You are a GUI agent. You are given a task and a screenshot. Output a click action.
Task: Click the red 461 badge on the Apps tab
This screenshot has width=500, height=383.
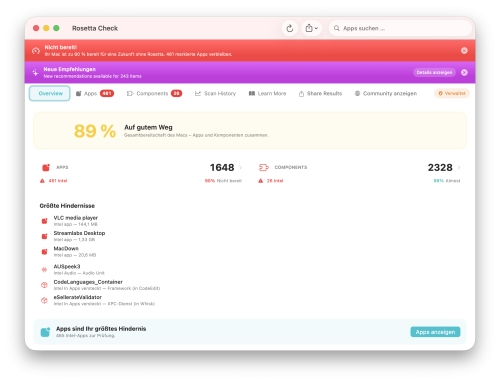(107, 93)
